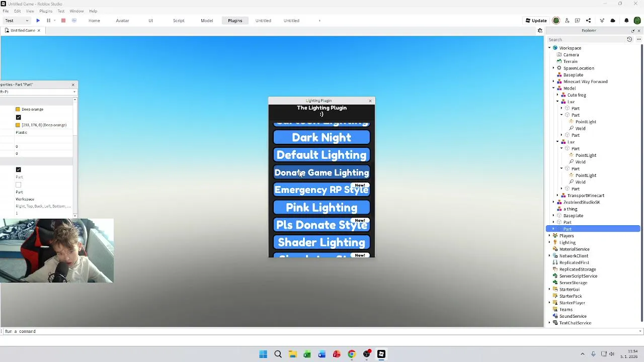
Task: Open the Plugins menu in menu bar
Action: coord(46,11)
